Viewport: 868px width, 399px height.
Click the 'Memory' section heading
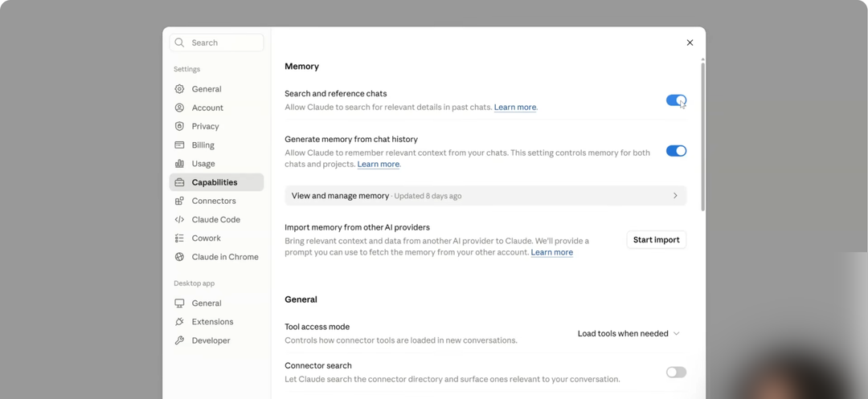click(x=301, y=67)
